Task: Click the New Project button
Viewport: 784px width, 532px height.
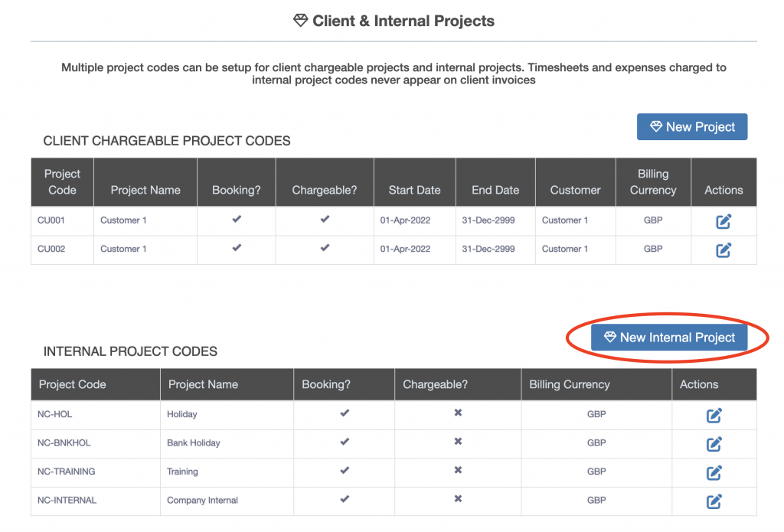Action: (691, 127)
